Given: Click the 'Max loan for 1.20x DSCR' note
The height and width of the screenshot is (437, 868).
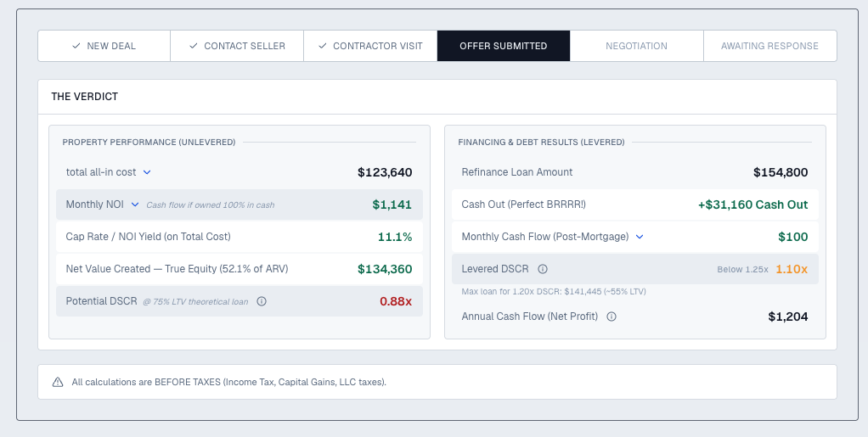Looking at the screenshot, I should 554,292.
